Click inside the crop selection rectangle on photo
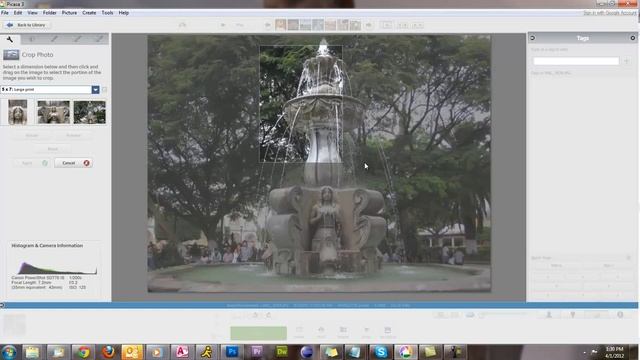Screen dimensions: 640x360 pos(301,104)
